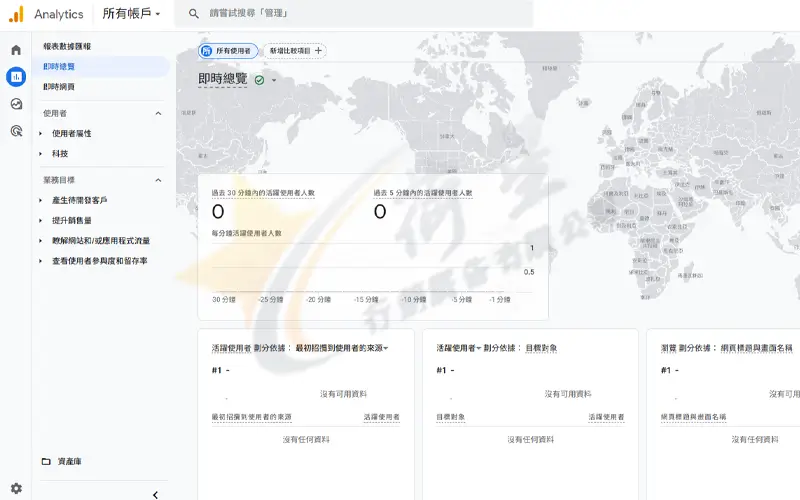Click 新增比較項目 button
Screen dimensions: 800x500
(x=295, y=51)
